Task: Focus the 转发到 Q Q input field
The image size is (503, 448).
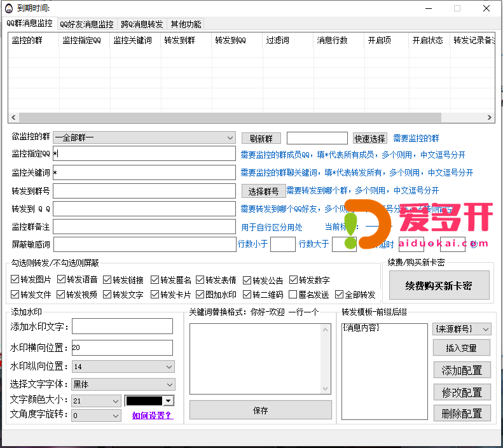Action: point(144,209)
